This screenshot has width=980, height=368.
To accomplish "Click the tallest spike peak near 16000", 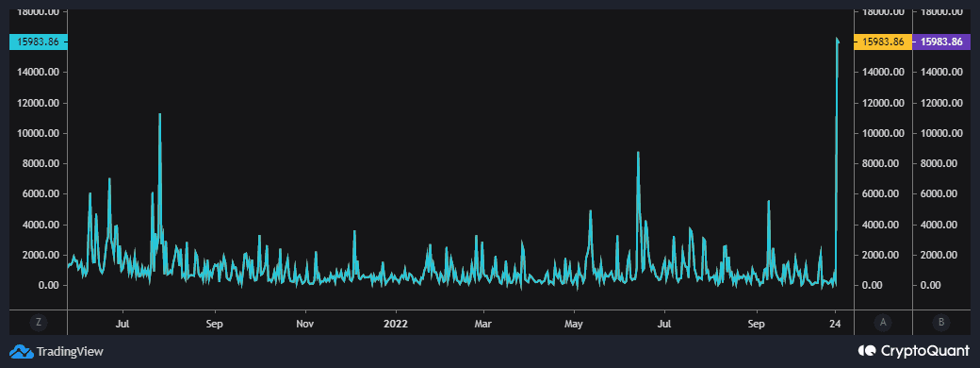I will 837,39.
